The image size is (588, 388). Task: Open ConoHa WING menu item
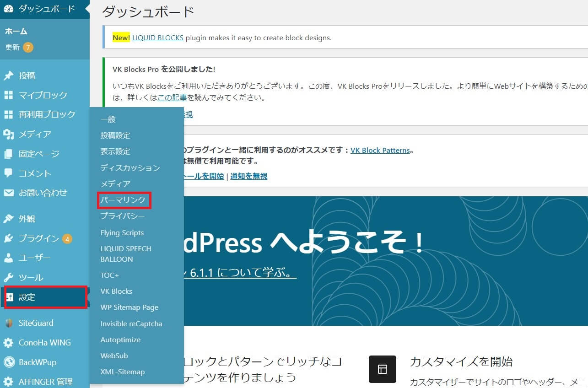45,343
